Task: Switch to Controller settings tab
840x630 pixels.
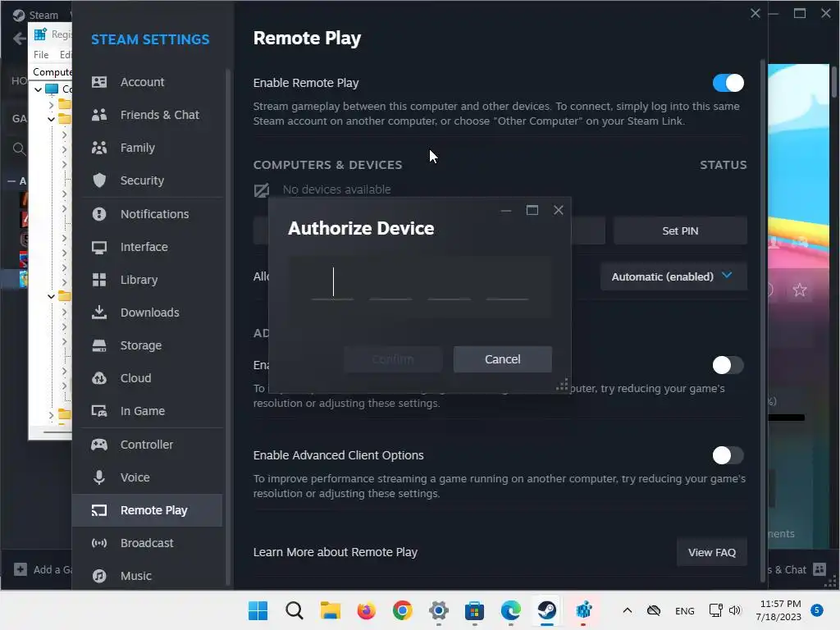Action: tap(148, 445)
